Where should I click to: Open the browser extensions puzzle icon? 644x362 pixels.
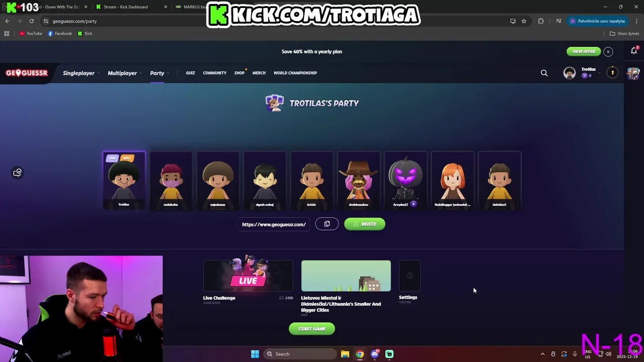(541, 21)
